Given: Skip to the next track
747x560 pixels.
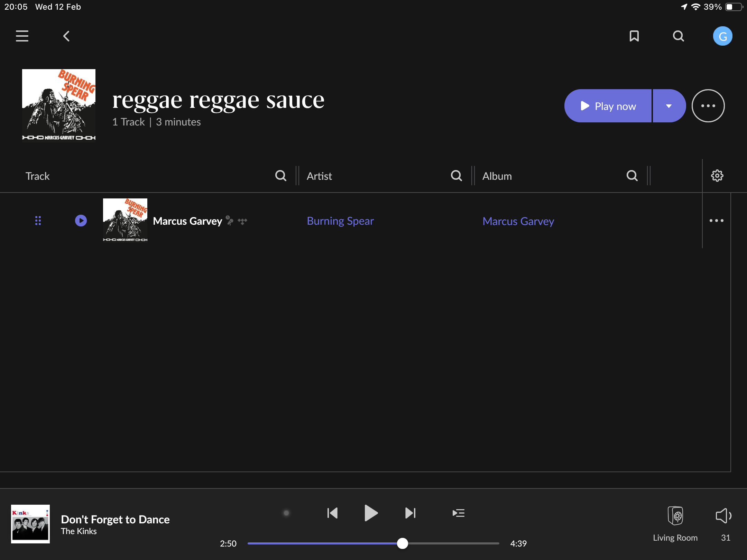Looking at the screenshot, I should coord(410,513).
